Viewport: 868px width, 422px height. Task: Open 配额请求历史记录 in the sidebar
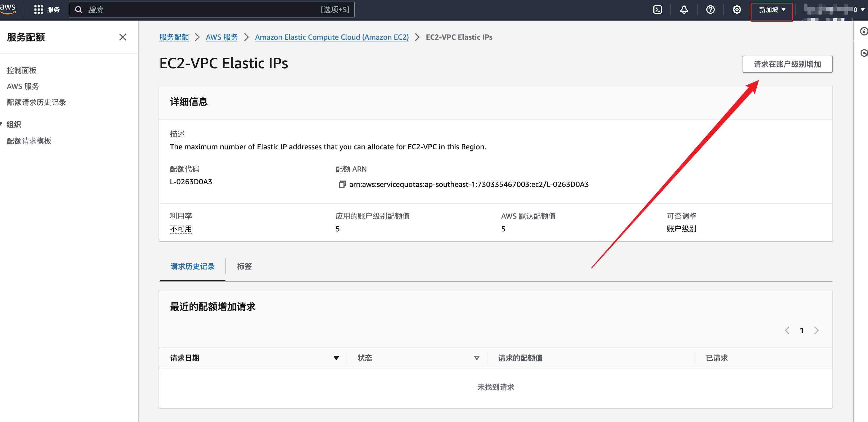coord(37,102)
